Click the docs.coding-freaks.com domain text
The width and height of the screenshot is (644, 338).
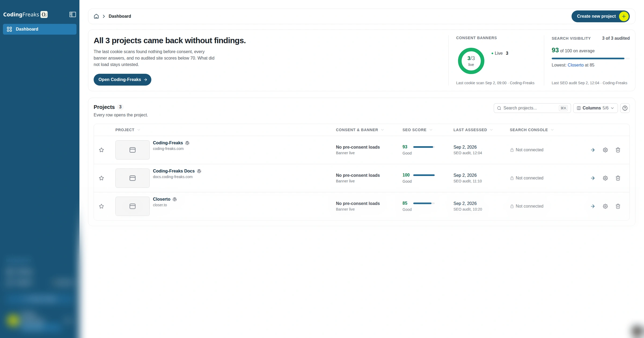pos(173,177)
